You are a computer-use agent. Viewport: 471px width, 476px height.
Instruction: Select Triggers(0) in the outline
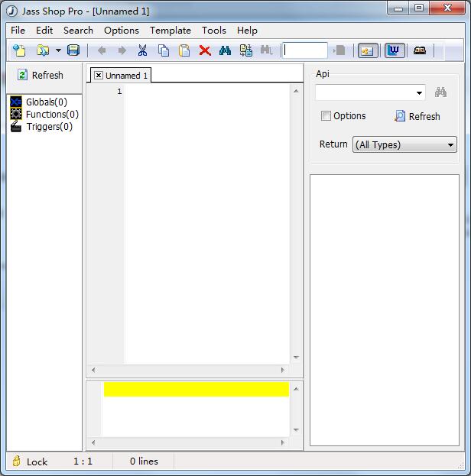click(50, 126)
